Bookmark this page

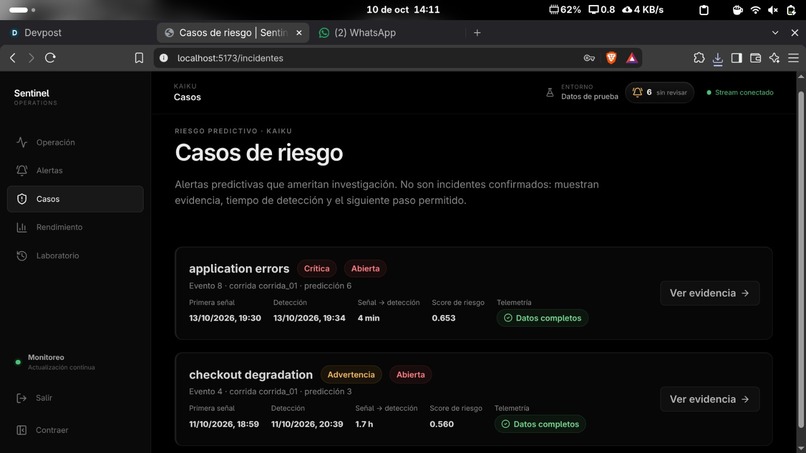click(139, 58)
